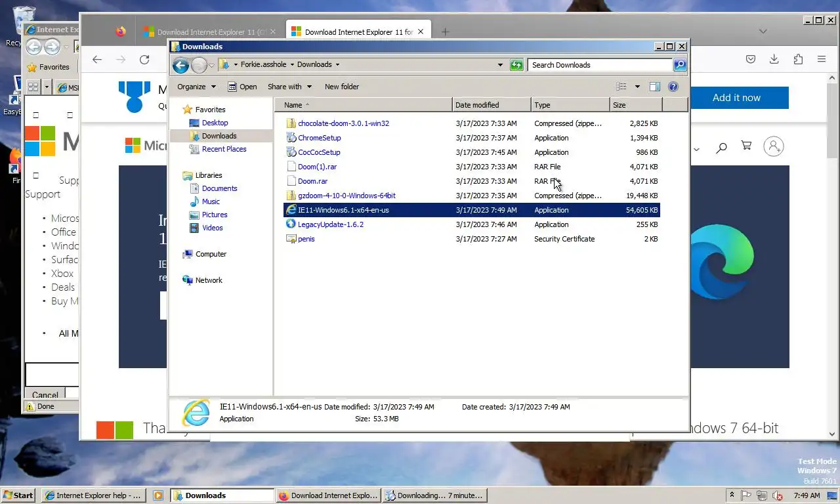
Task: Open Documents library in navigation pane
Action: 219,188
